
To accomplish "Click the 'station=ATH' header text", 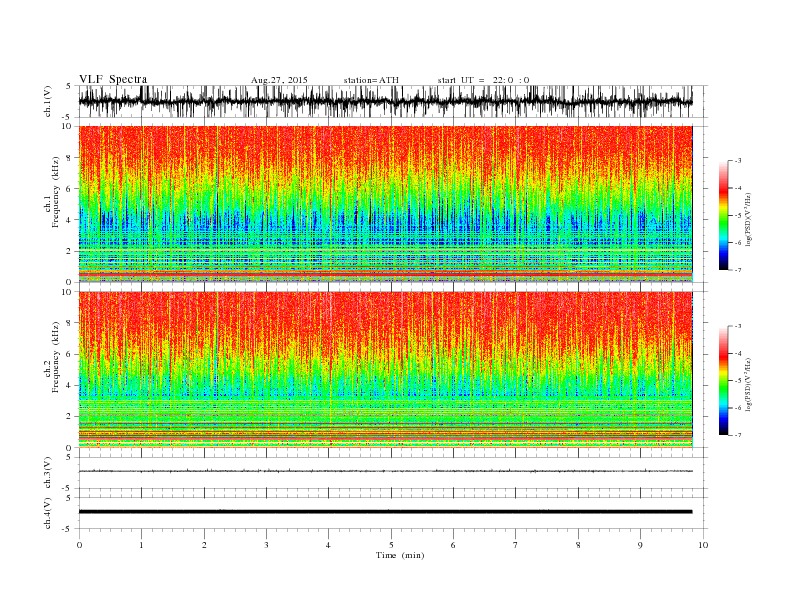I will pos(371,80).
